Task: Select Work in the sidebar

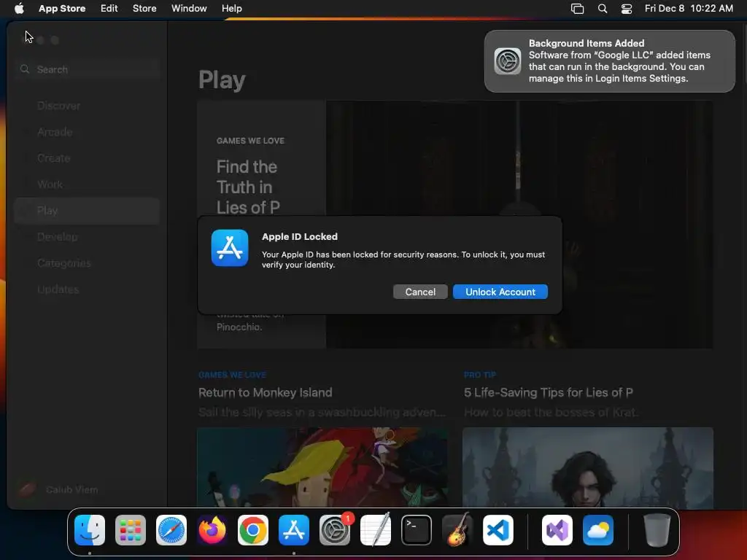Action: 87,184
